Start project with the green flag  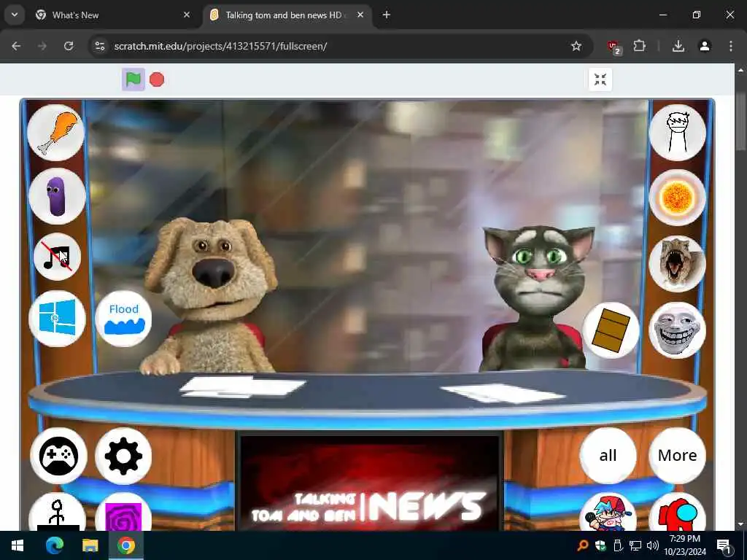tap(133, 79)
